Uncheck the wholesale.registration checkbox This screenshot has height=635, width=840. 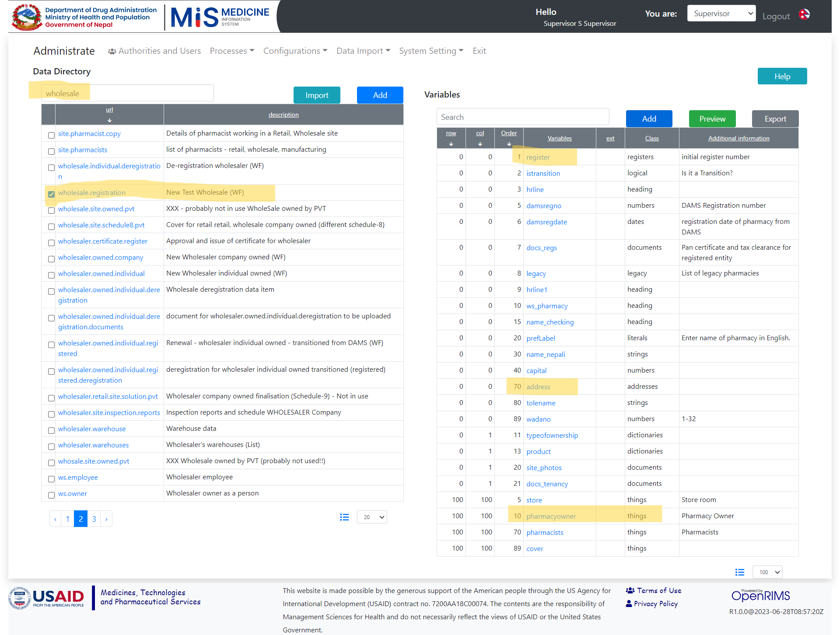click(51, 194)
